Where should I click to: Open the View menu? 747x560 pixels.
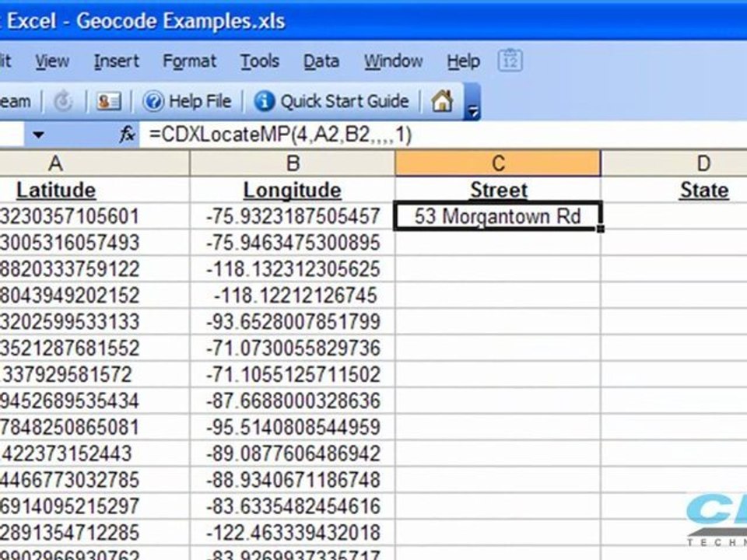(x=52, y=61)
